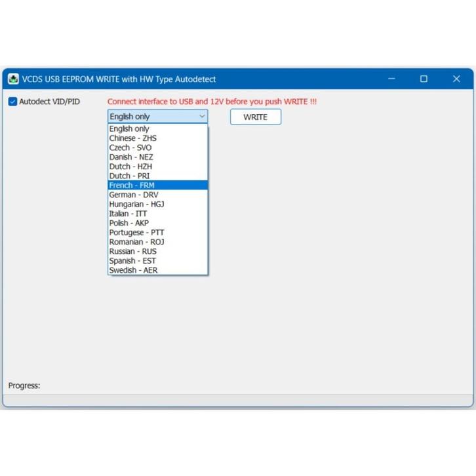Maximize the VCDS EEPROM window

pyautogui.click(x=424, y=79)
